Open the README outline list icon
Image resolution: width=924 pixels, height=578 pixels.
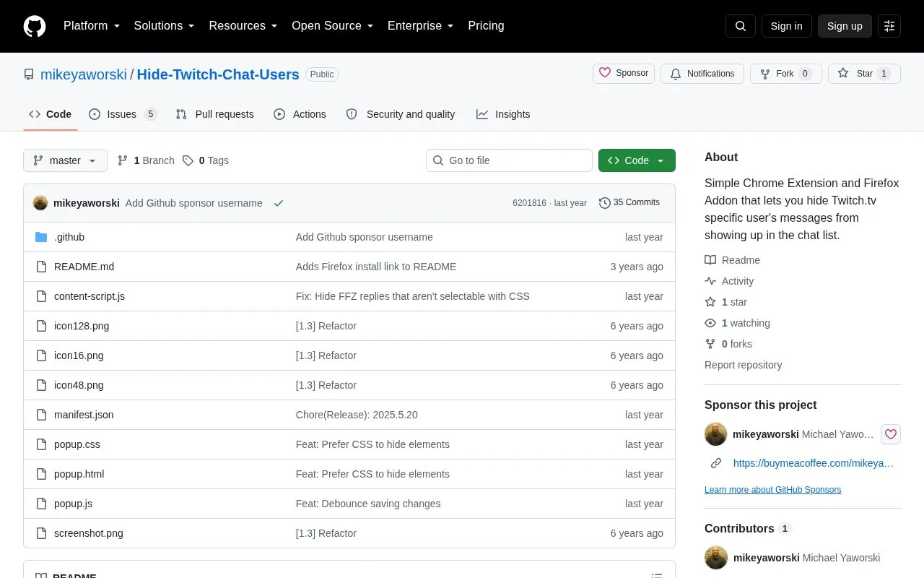pos(657,576)
